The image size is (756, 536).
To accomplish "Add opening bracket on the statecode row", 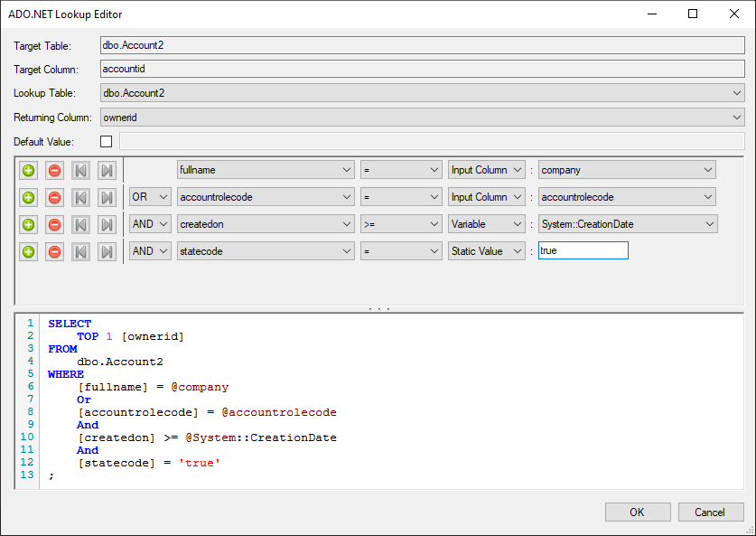I will click(80, 251).
